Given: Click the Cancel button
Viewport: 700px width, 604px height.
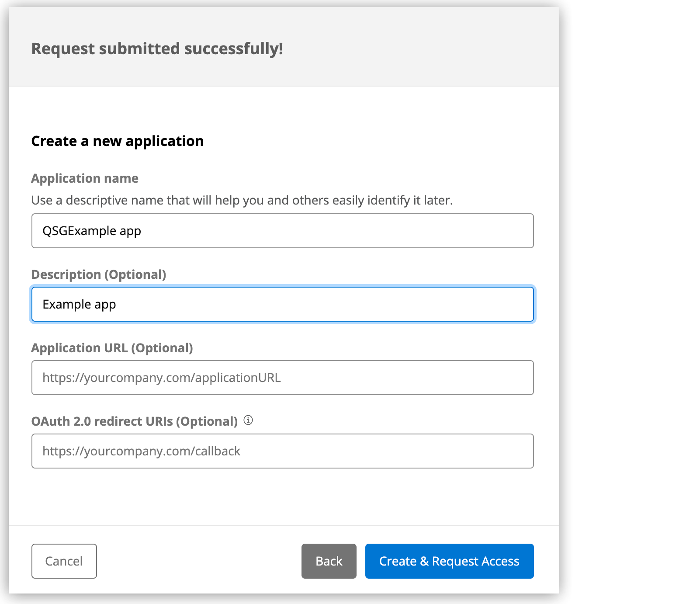Looking at the screenshot, I should coord(64,561).
